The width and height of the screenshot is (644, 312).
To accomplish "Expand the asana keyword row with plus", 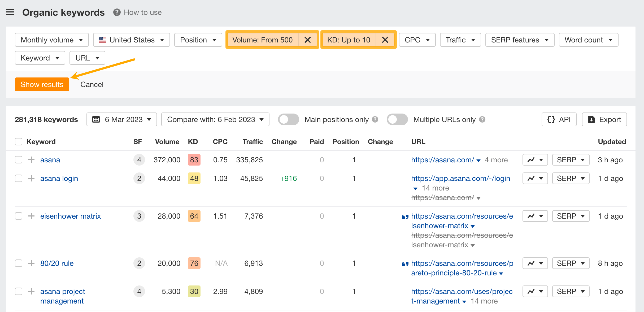I will tap(31, 160).
